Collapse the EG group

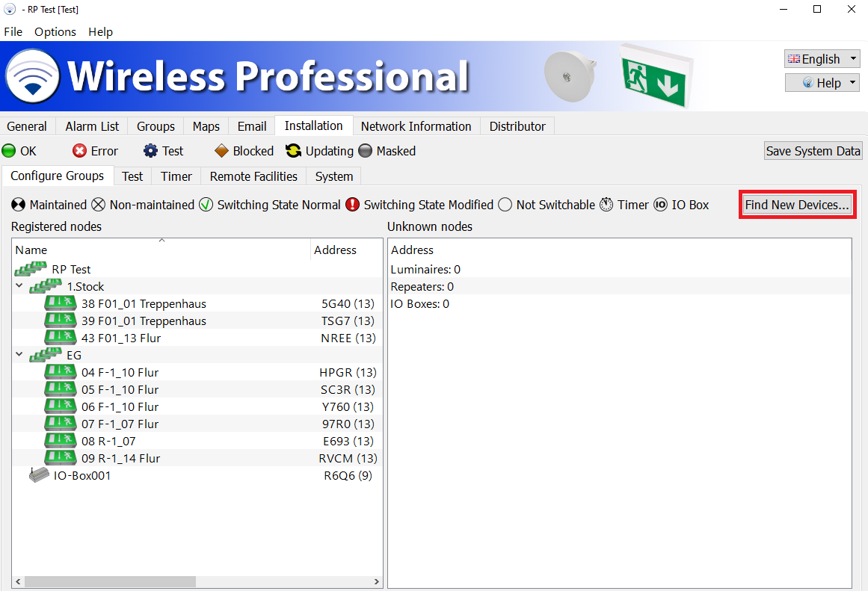point(19,354)
